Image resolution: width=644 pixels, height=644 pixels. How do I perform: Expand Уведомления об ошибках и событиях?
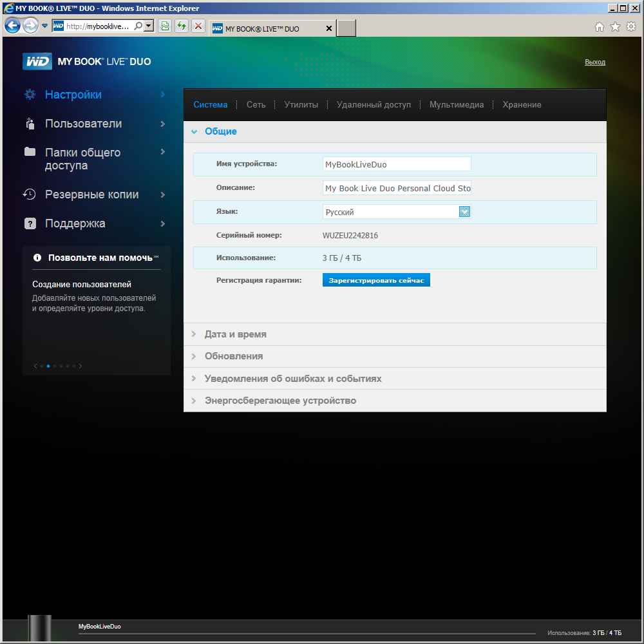point(395,379)
